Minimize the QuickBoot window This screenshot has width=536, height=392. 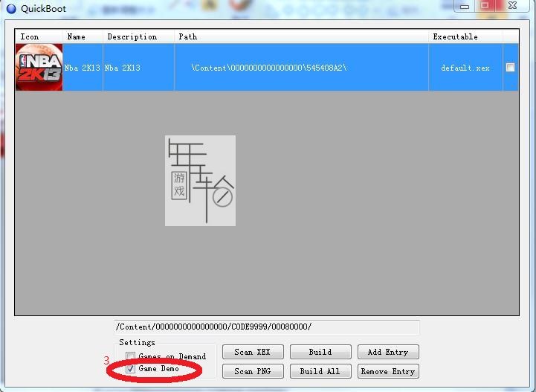pyautogui.click(x=464, y=6)
